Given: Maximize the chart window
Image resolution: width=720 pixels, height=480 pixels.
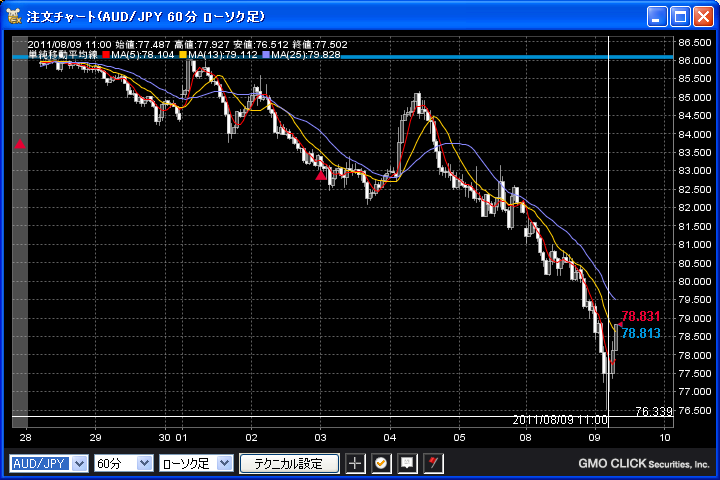Looking at the screenshot, I should pyautogui.click(x=680, y=16).
